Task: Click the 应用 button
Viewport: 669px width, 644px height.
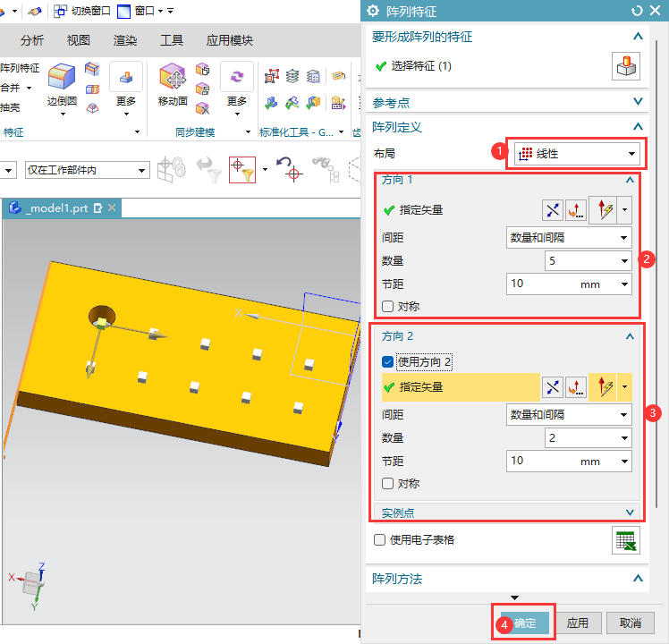Action: coord(577,623)
